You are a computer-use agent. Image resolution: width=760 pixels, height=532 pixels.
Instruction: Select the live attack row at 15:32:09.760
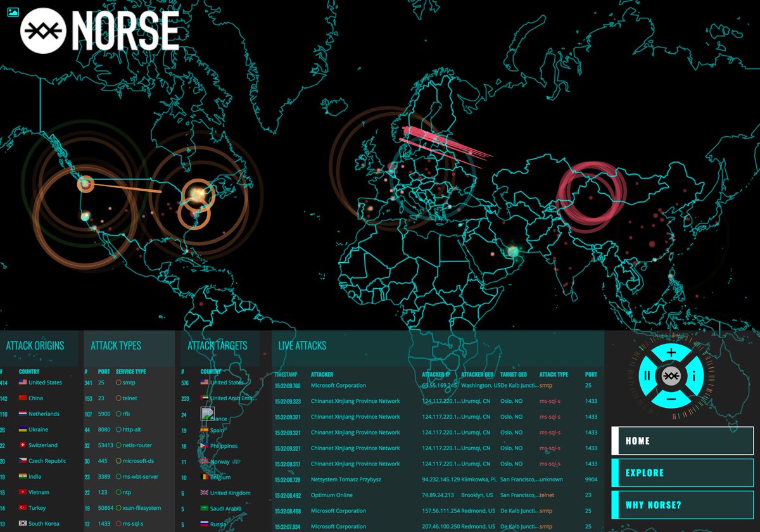pos(437,385)
